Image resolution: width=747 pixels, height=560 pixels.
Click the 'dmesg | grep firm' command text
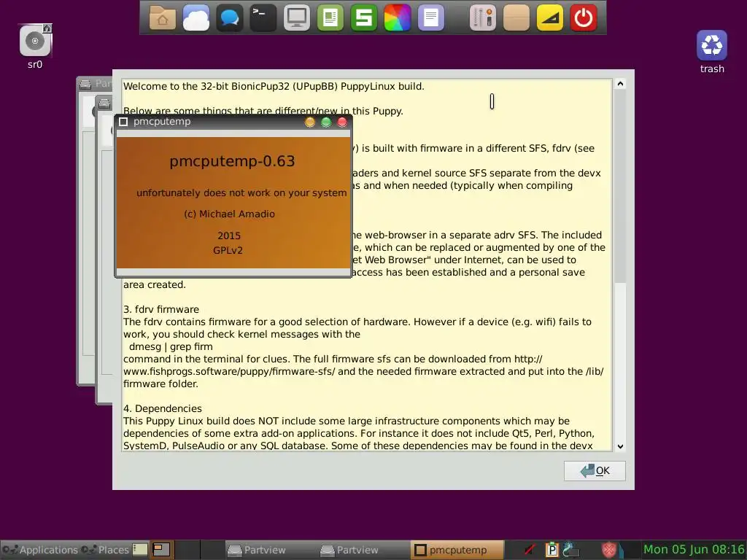(171, 346)
